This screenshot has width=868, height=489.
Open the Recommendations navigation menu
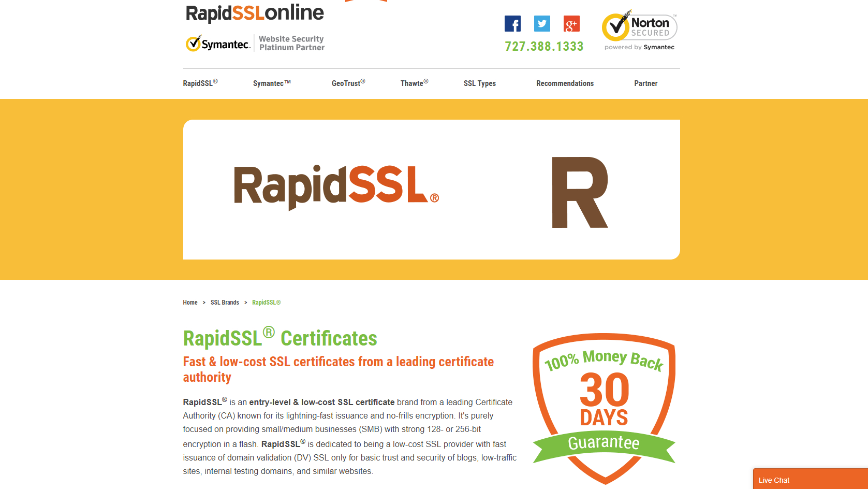(565, 83)
